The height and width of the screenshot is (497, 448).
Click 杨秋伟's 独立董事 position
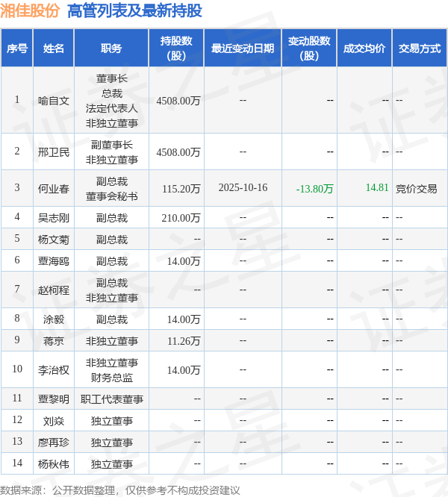(111, 464)
